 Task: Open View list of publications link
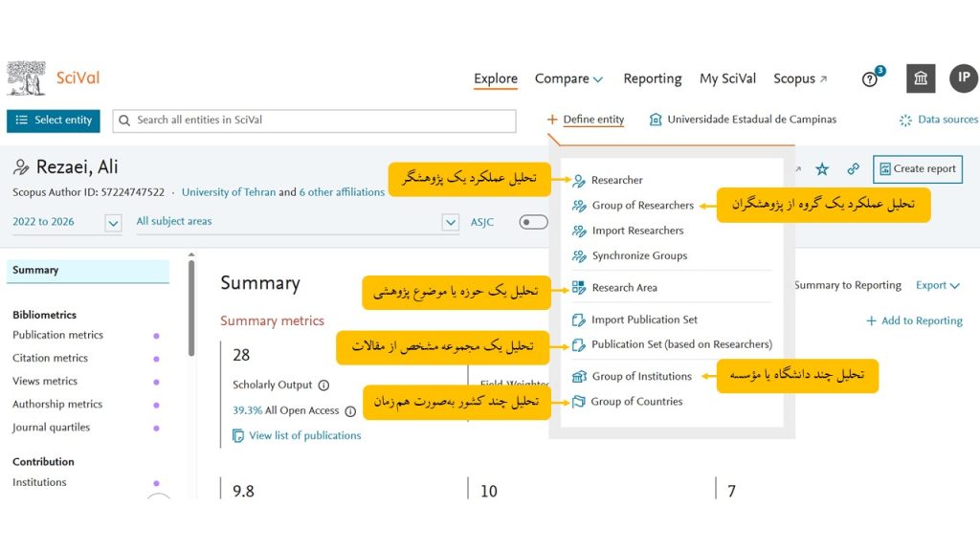[305, 435]
